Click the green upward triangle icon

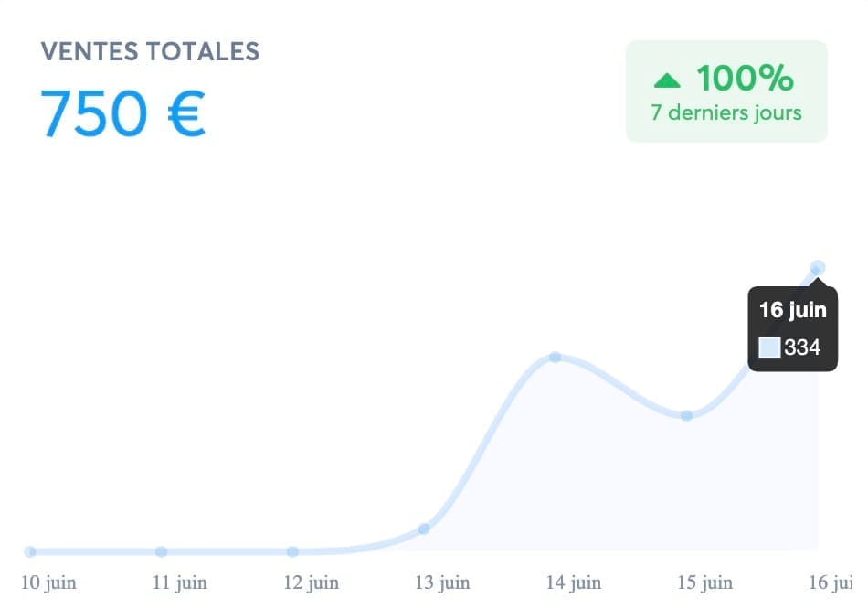click(x=668, y=81)
